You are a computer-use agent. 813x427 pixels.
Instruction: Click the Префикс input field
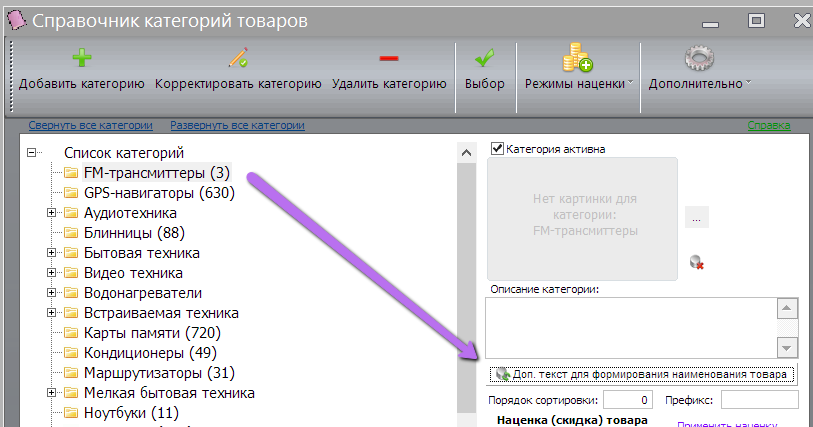pyautogui.click(x=760, y=400)
